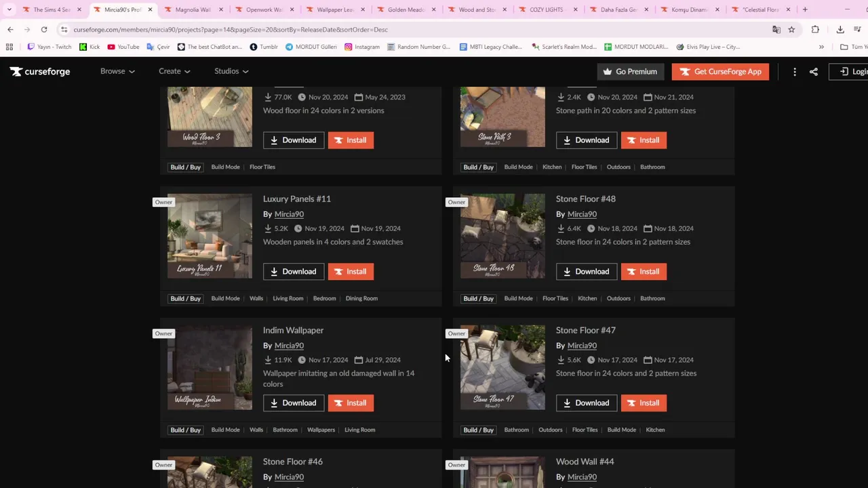Click the share icon in header
This screenshot has height=488, width=868.
814,71
